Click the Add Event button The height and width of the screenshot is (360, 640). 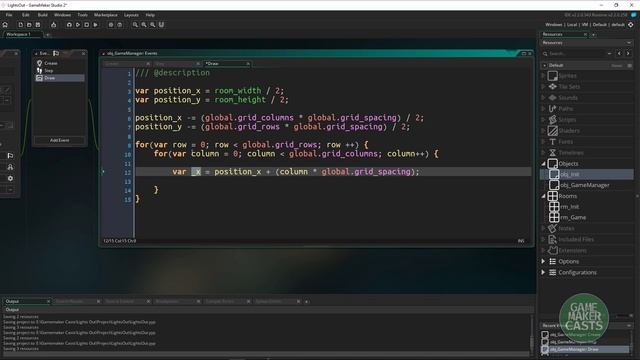(60, 140)
